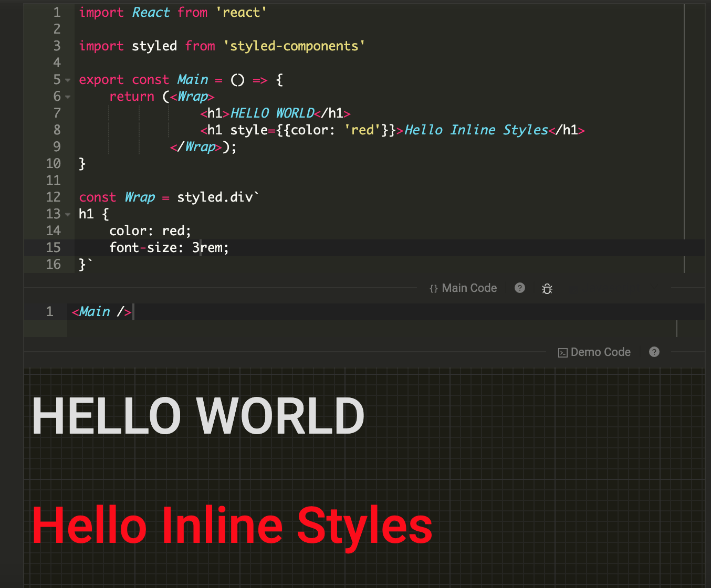Screen dimensions: 711x588
Task: Toggle code folding for the export const Main function
Action: pyautogui.click(x=68, y=79)
